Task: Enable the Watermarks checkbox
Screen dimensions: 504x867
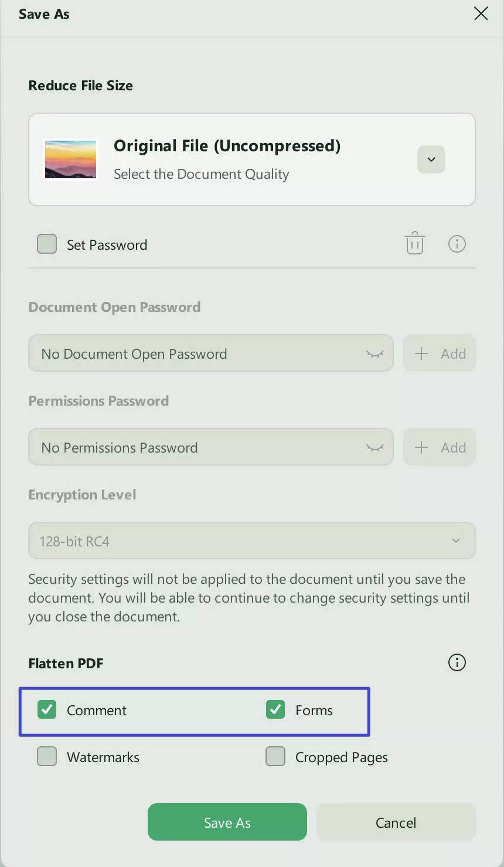Action: pos(46,756)
